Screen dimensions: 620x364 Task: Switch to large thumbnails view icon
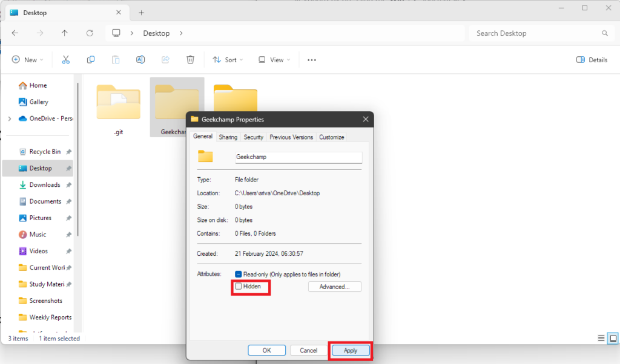pos(613,338)
